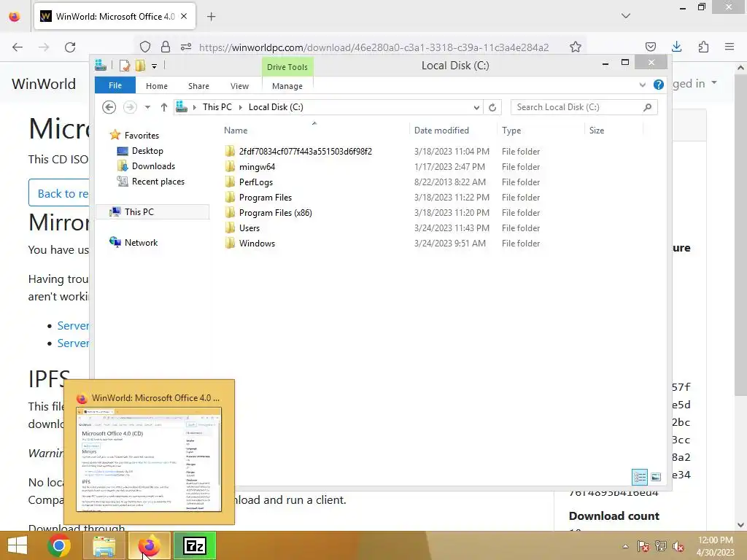Screen dimensions: 747x560
Task: Close the WinWorld Microsoft Office 4.0 tab
Action: [x=184, y=16]
